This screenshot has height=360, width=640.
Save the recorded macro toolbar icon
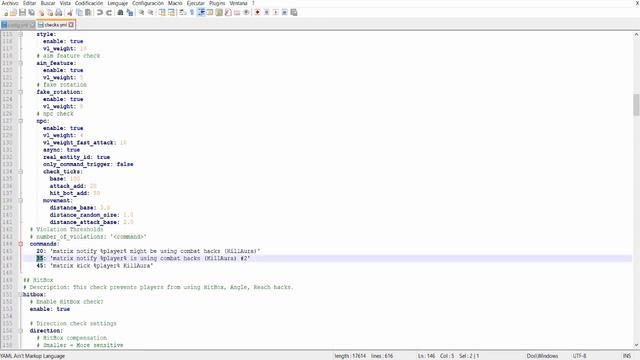pyautogui.click(x=294, y=13)
